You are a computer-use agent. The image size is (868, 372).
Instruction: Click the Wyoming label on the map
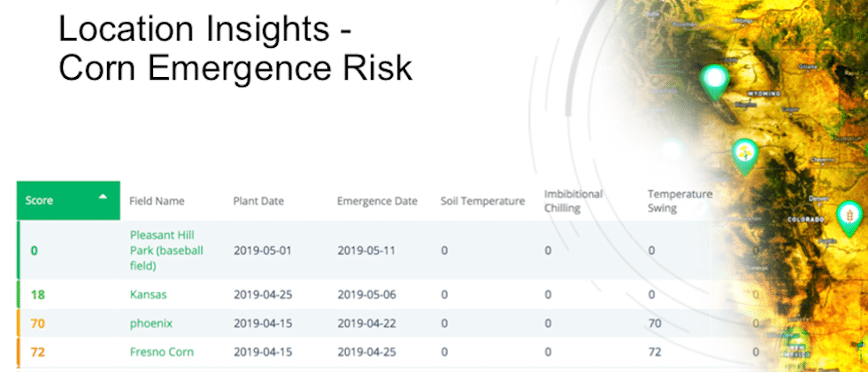[764, 93]
